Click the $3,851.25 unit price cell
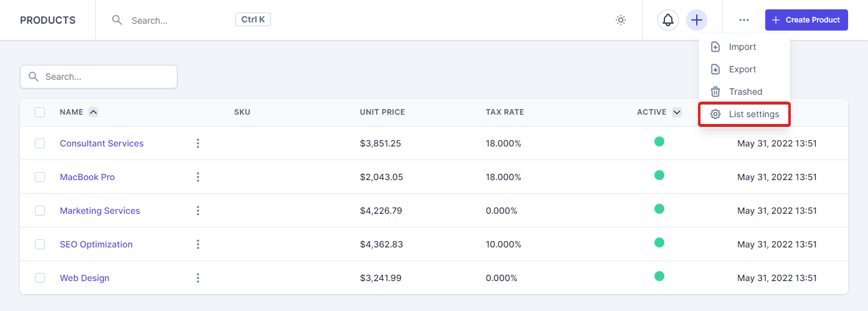This screenshot has width=868, height=311. coord(380,143)
